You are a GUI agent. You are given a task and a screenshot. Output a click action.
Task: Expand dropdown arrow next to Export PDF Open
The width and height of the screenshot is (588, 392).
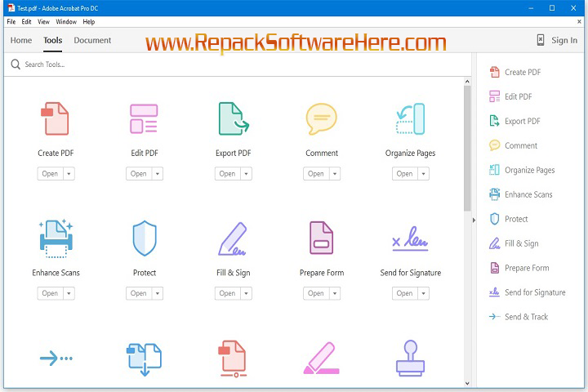[246, 174]
